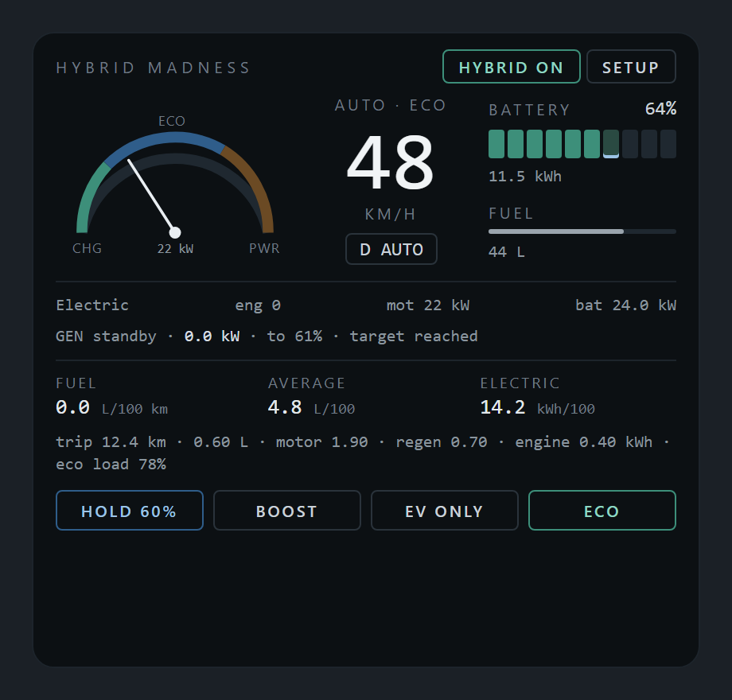
Task: Click the blue ECO arc of the gauge
Action: (165, 138)
